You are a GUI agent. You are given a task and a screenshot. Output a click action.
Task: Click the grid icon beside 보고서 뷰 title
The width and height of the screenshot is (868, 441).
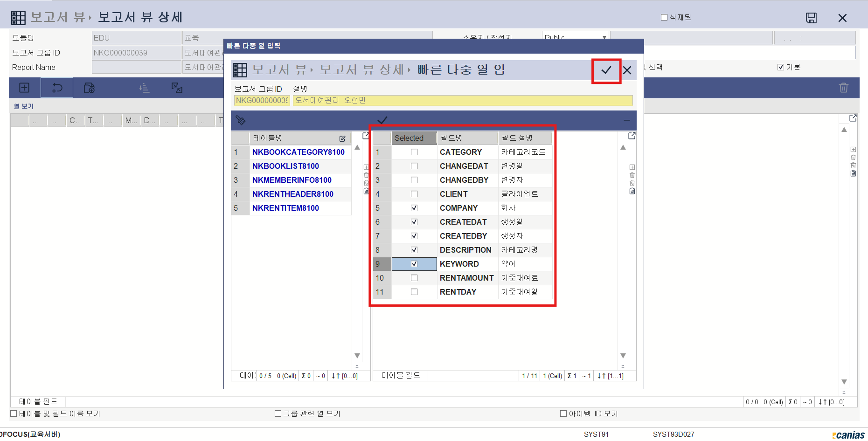coord(18,18)
